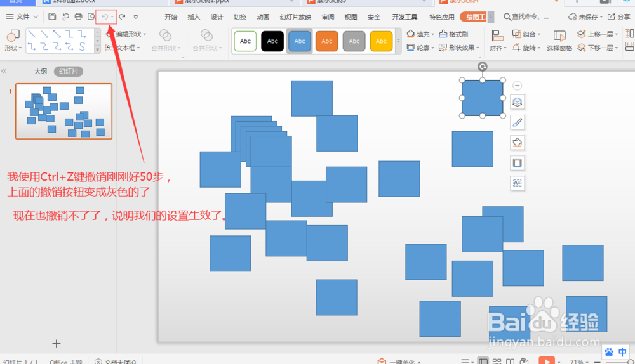Screen dimensions: 635x364
Task: Open the 文件 menu dropdown
Action: [x=22, y=16]
